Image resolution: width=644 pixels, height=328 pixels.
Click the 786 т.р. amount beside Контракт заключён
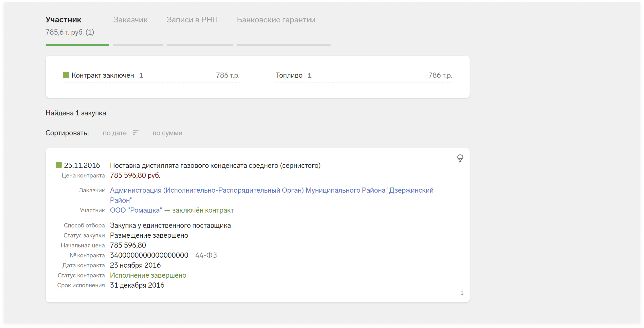click(x=227, y=75)
